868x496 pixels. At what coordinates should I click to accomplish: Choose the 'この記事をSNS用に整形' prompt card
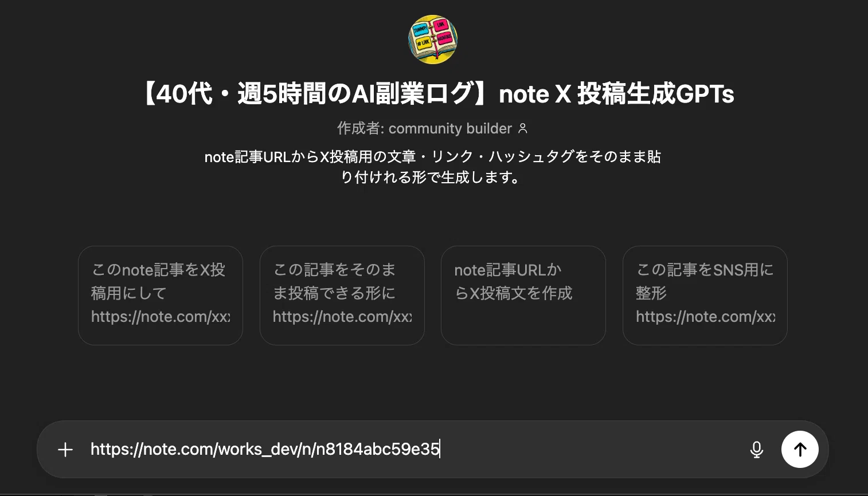(705, 296)
